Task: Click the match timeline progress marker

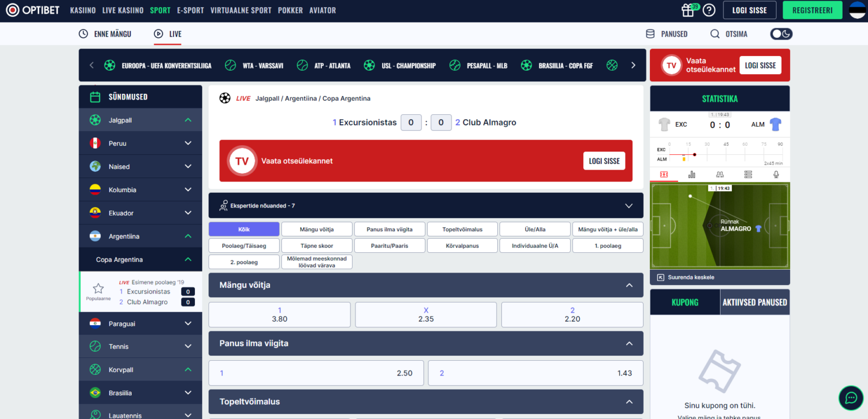Action: click(x=695, y=154)
